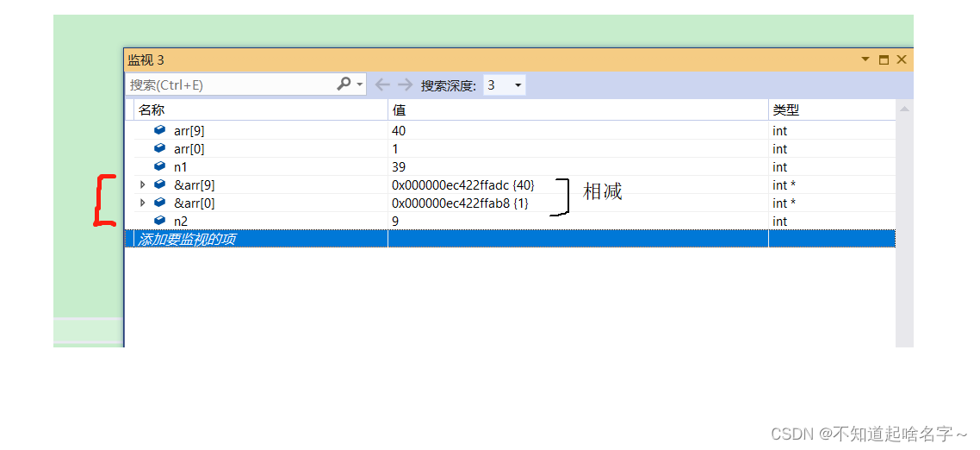The image size is (980, 450).
Task: Click the cube icon beside arr[9]
Action: tap(160, 130)
